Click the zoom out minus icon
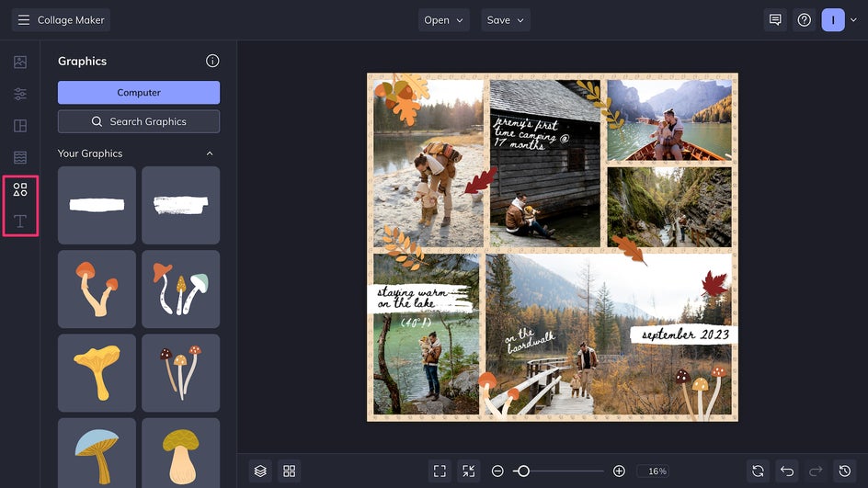Screen dimensions: 868x488 click(497, 471)
